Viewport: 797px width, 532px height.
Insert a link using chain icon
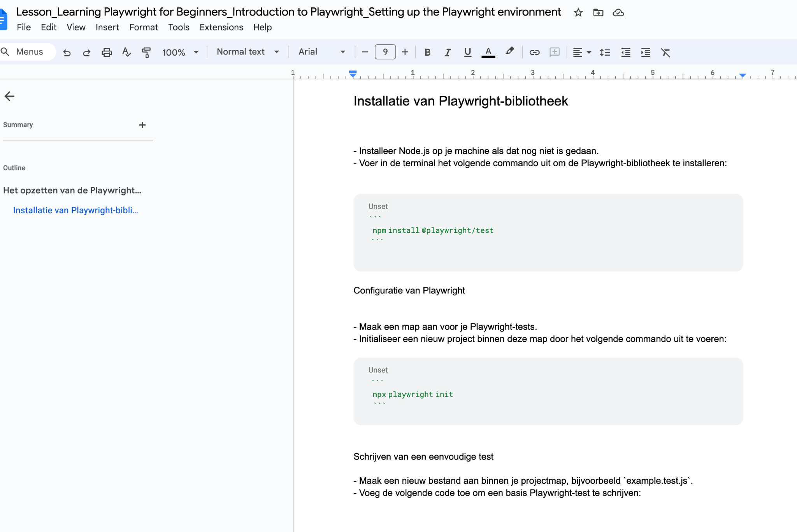tap(534, 53)
